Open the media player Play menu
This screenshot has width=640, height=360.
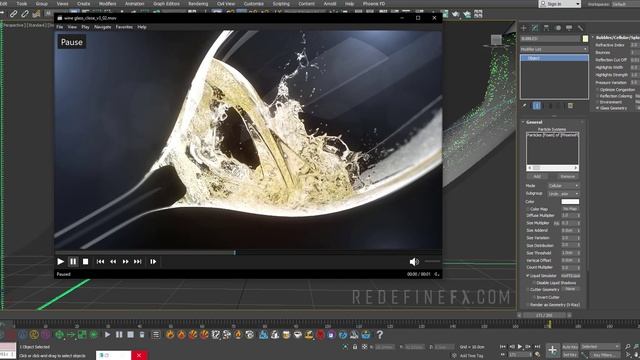click(85, 27)
